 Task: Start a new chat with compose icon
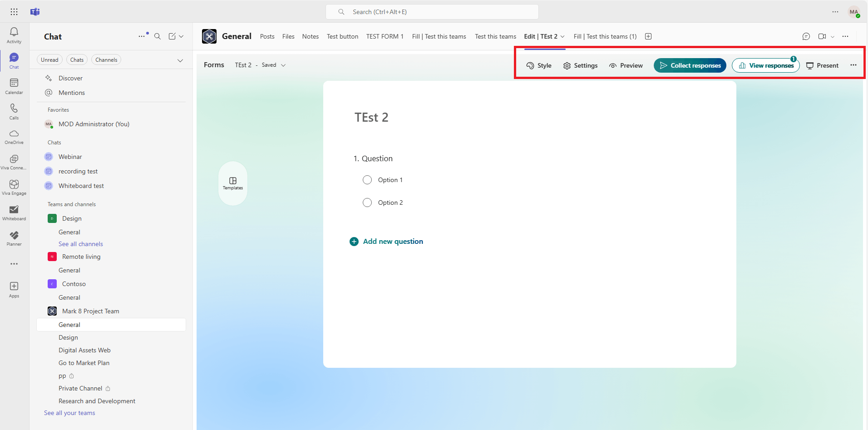tap(172, 36)
